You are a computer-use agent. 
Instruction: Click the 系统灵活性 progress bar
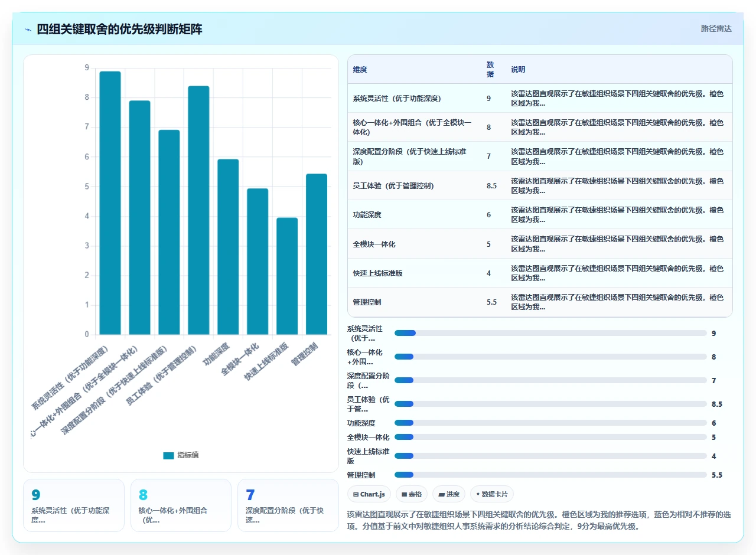point(550,333)
